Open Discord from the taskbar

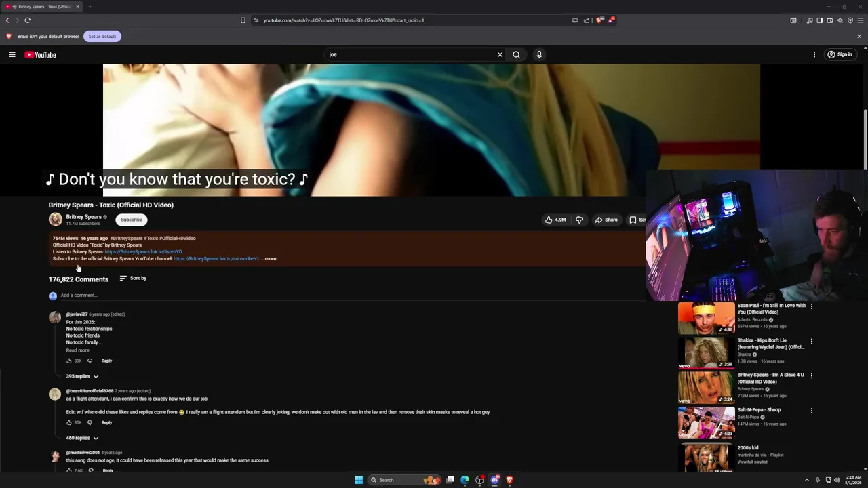click(x=494, y=480)
